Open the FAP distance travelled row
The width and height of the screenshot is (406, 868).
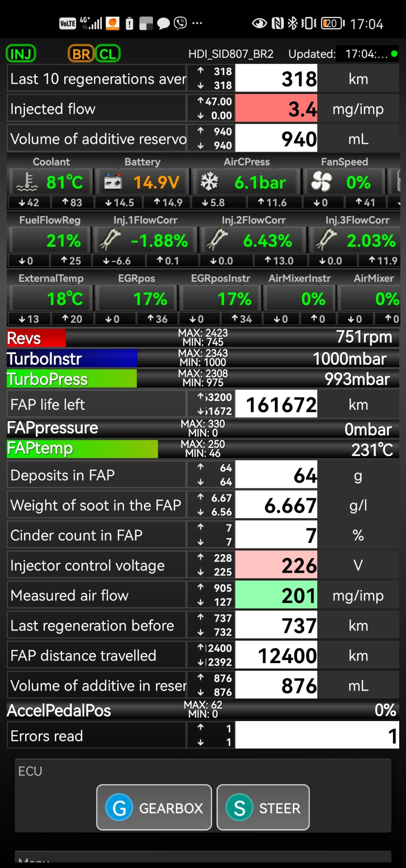tap(203, 656)
